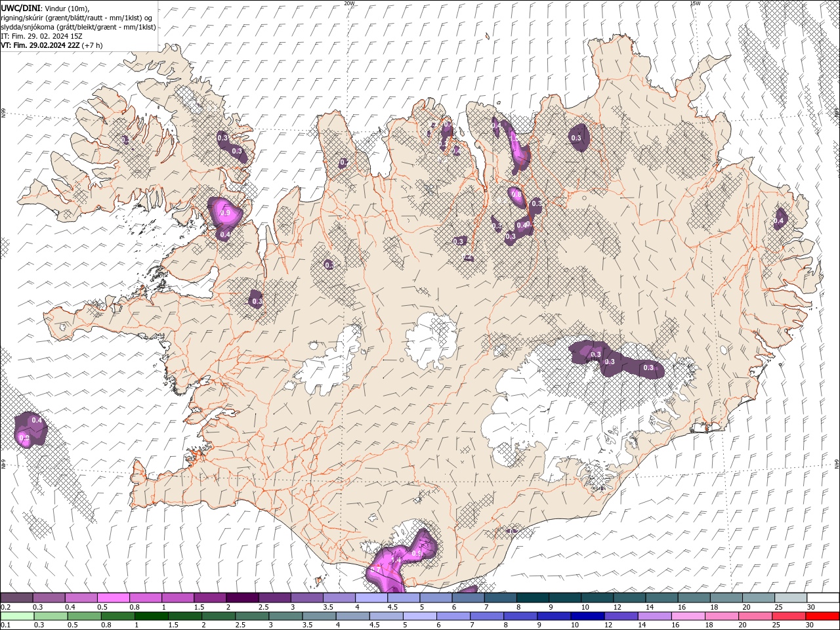Select the 'VT: Fim. 29.02.2024 22Z' valid time
840x630 pixels.
click(x=40, y=45)
